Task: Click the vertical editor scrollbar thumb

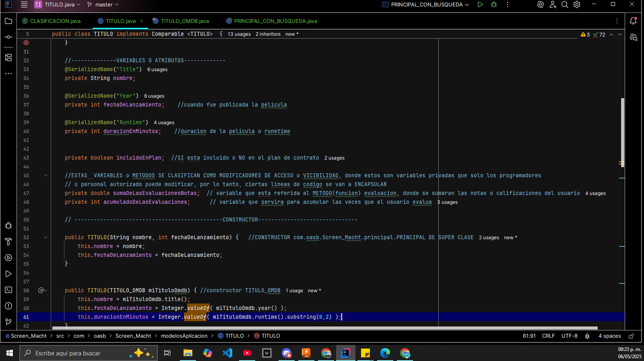Action: point(623,132)
